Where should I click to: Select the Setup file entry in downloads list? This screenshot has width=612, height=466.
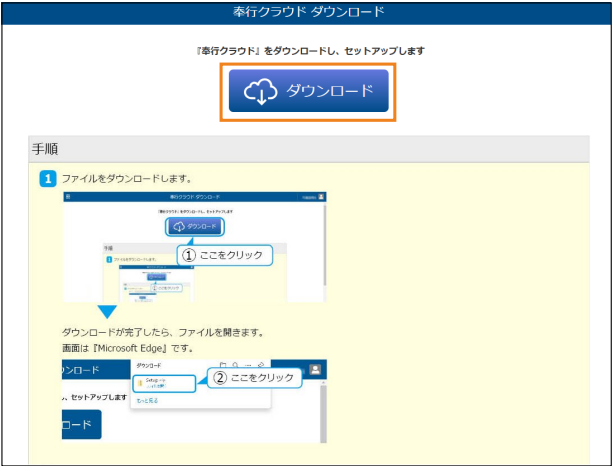coord(160,383)
